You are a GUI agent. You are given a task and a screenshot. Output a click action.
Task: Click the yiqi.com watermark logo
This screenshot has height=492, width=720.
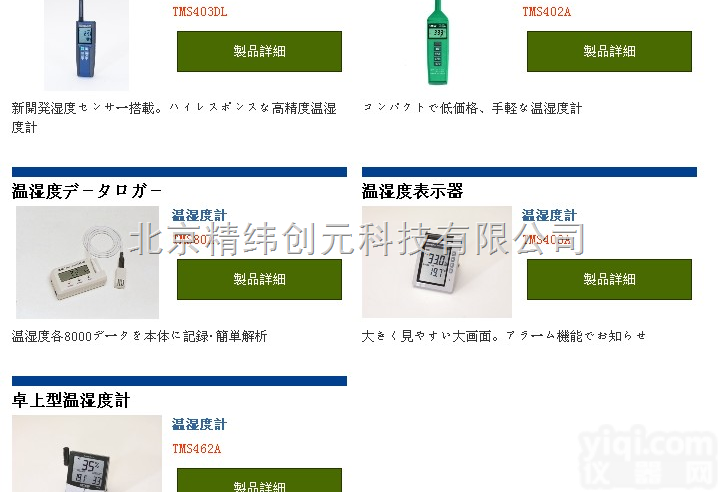(648, 457)
